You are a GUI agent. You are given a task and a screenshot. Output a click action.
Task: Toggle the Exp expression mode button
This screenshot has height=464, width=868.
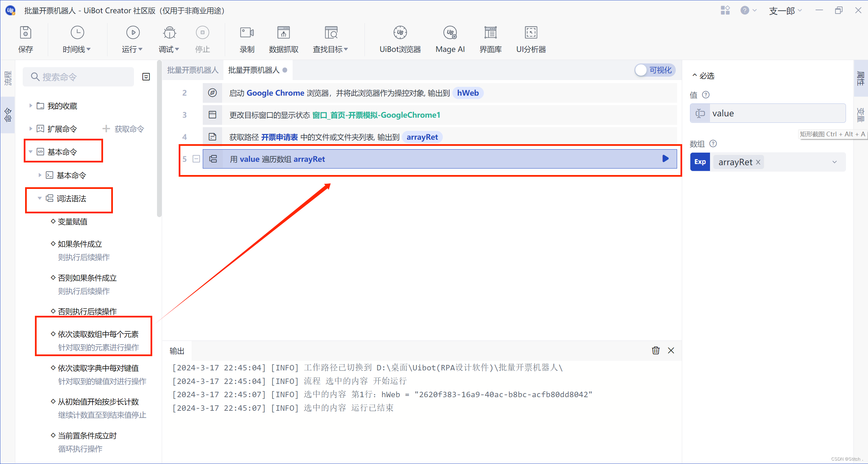point(700,162)
